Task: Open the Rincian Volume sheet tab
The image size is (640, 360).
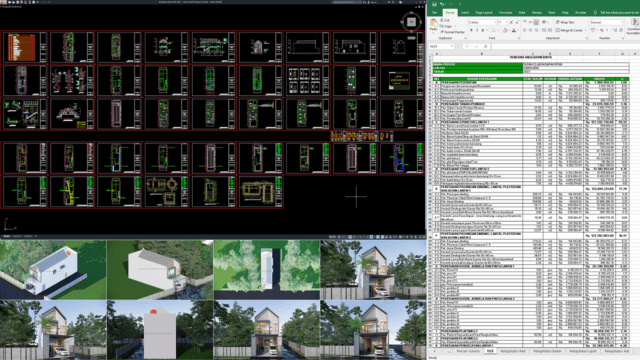Action: 468,351
